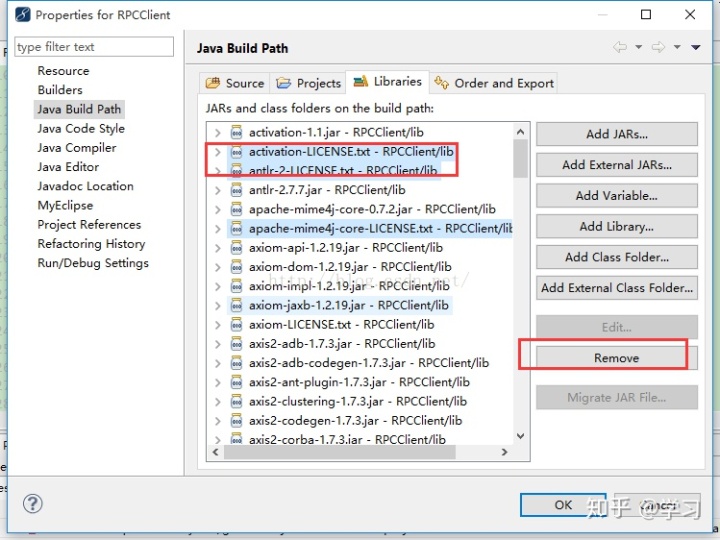Click the Add Class Folder... button
Image resolution: width=720 pixels, height=540 pixels.
pyautogui.click(x=617, y=257)
